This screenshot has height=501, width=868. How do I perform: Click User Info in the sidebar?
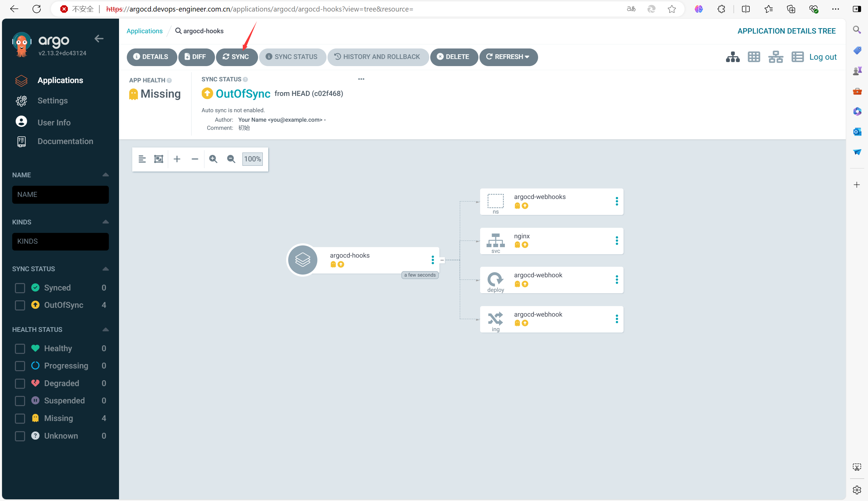54,122
